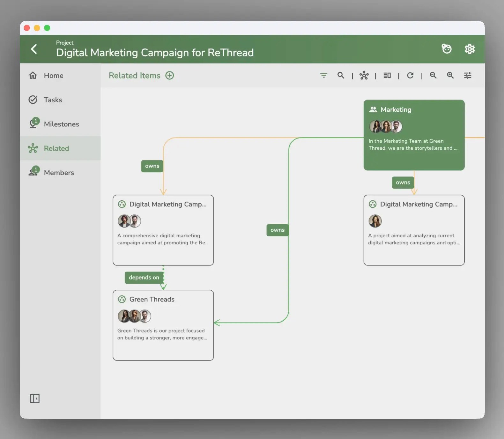This screenshot has height=439, width=504.
Task: Click the search magnifier icon
Action: (341, 75)
